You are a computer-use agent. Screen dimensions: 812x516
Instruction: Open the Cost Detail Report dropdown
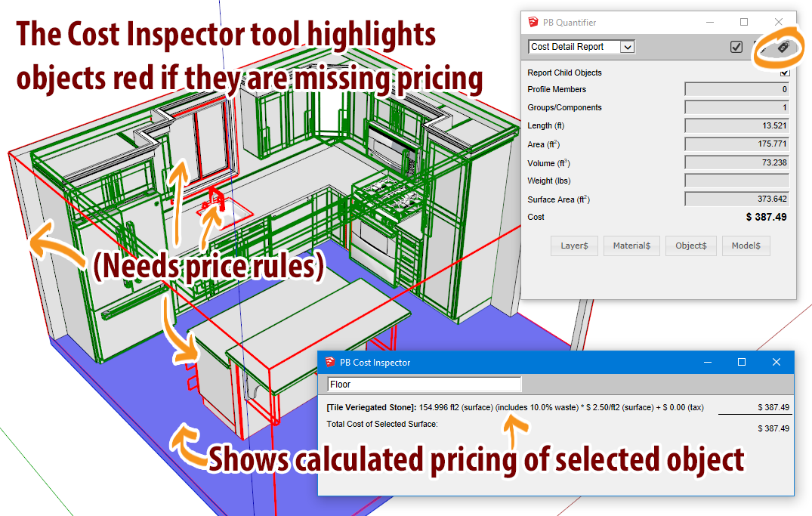(626, 47)
